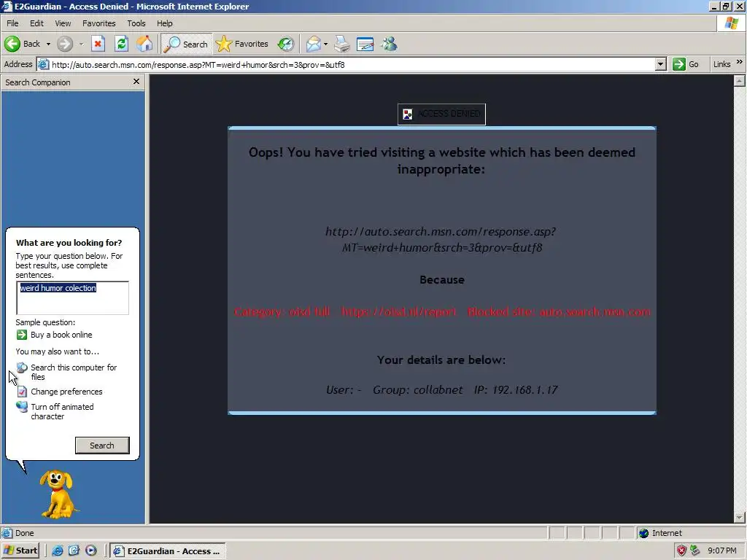
Task: Click the ACCESS DENIED broken image
Action: 441,114
